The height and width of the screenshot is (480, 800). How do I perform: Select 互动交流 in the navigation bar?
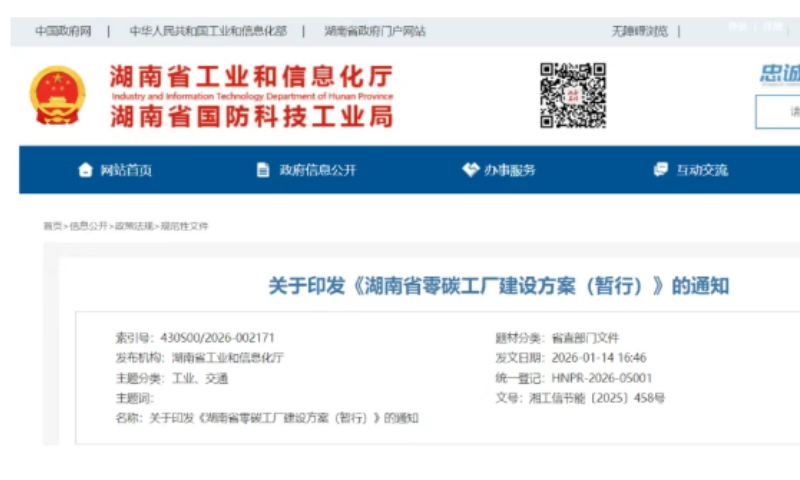point(702,170)
